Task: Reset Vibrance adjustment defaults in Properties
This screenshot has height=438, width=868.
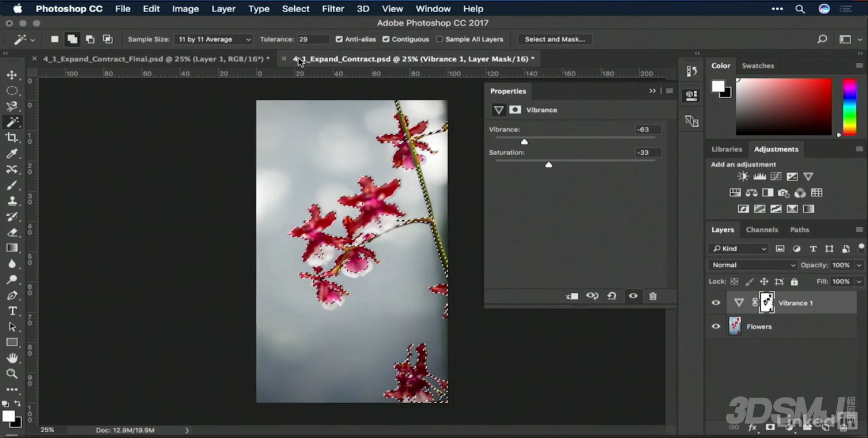Action: coord(612,296)
